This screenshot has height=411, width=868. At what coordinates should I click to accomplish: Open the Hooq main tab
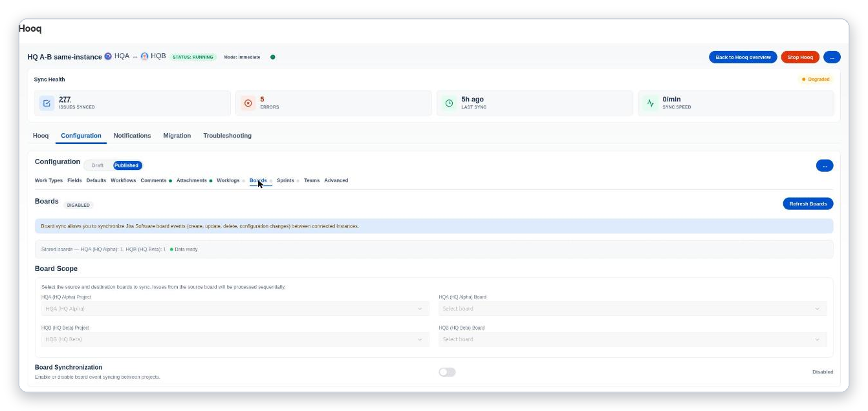41,136
